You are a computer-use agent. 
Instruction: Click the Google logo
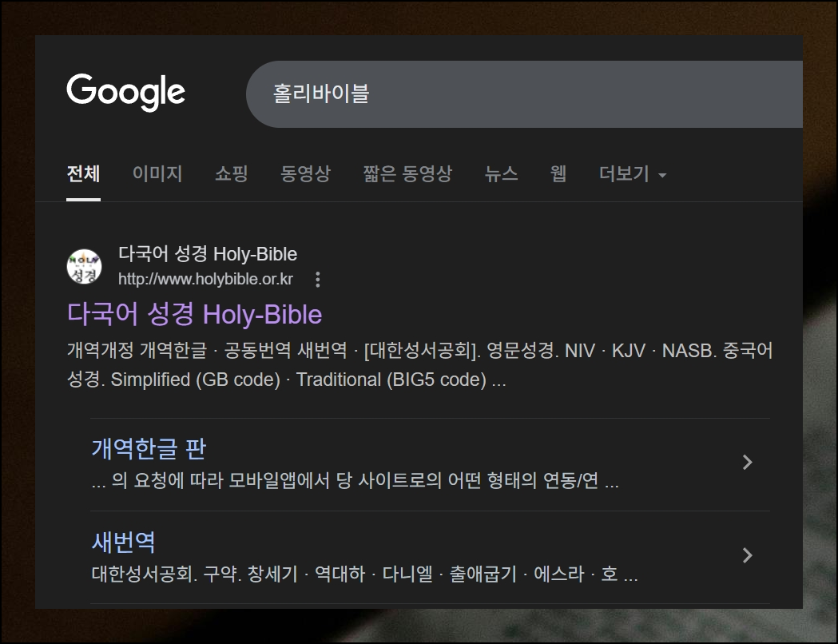(x=125, y=93)
